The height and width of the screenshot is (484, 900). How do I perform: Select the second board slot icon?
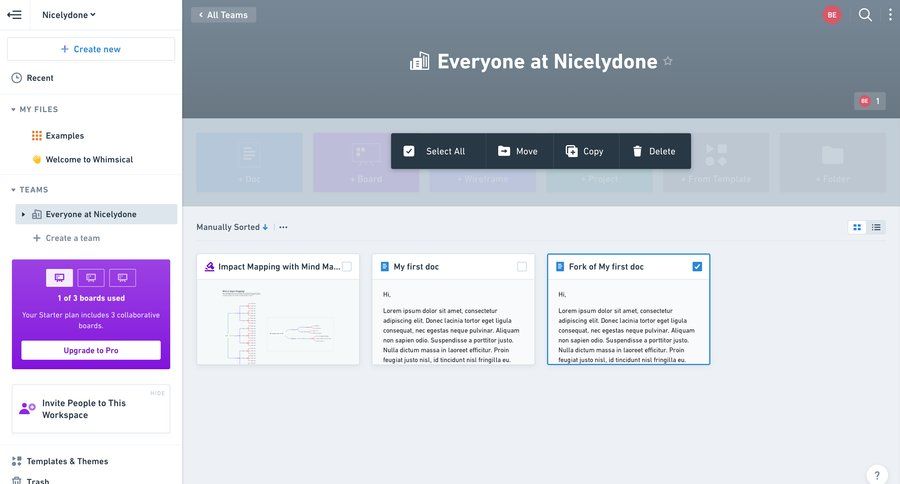[91, 278]
